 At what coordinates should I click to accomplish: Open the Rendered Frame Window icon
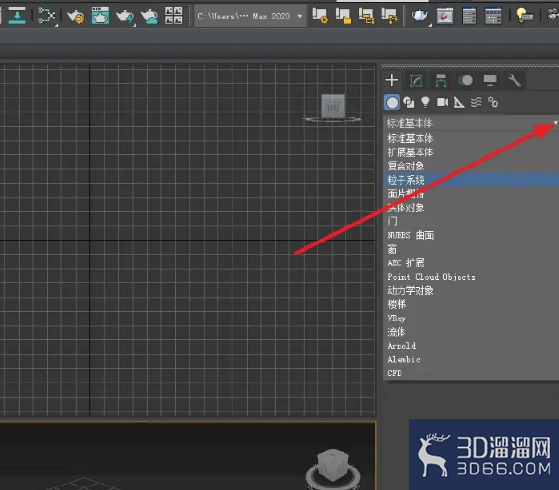[100, 16]
